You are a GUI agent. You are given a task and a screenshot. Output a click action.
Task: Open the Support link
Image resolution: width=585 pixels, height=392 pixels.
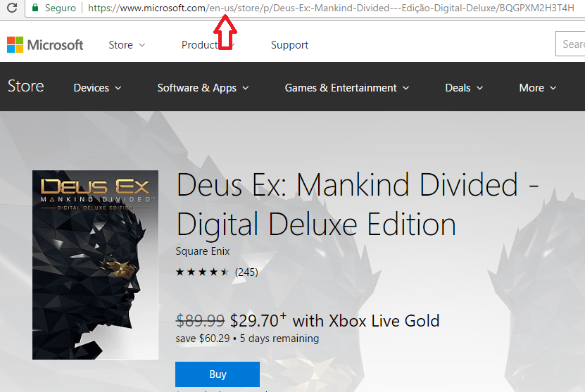(x=289, y=45)
